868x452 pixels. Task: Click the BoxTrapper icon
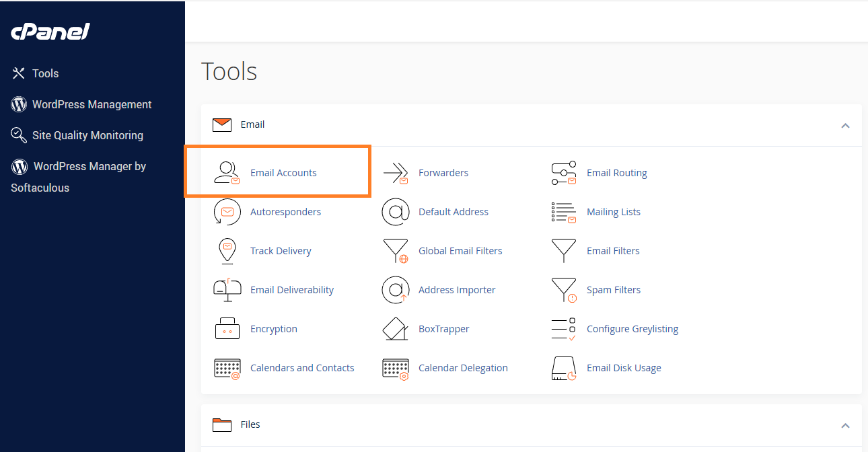pos(395,329)
